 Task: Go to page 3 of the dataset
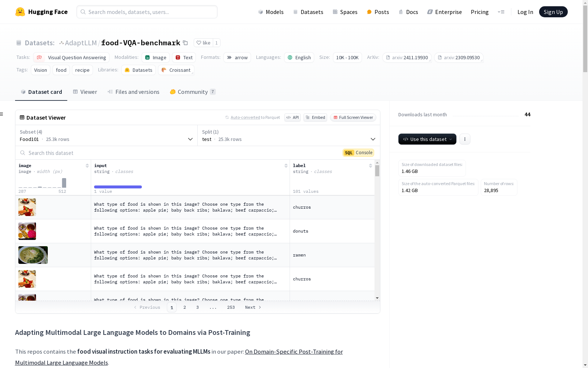pos(197,307)
